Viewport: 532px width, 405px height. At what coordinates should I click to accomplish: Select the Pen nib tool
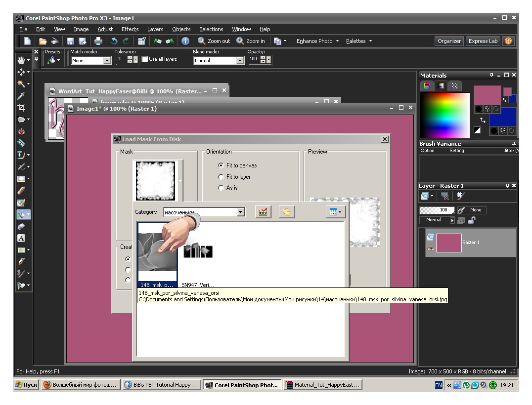point(21,262)
